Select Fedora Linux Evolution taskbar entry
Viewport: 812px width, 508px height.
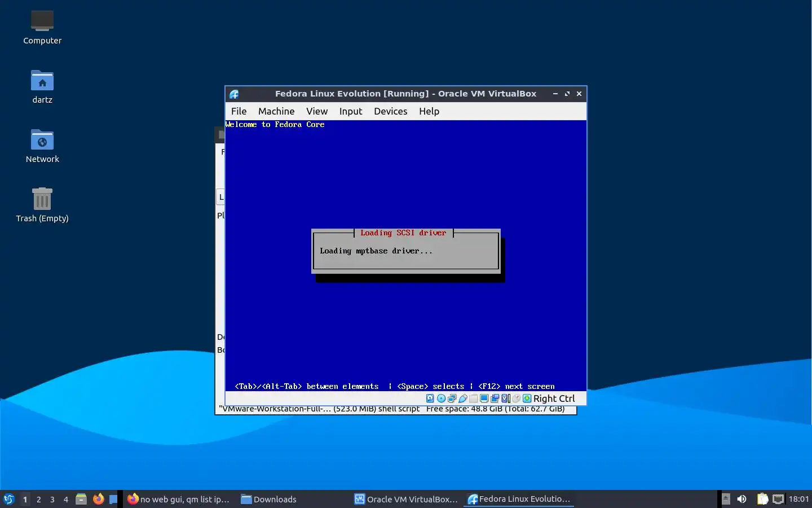pyautogui.click(x=519, y=499)
